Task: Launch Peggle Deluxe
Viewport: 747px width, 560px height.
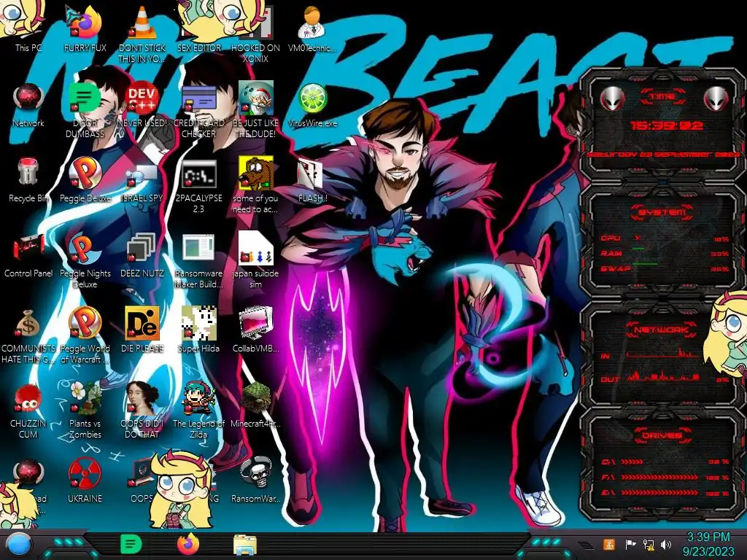Action: click(x=85, y=174)
